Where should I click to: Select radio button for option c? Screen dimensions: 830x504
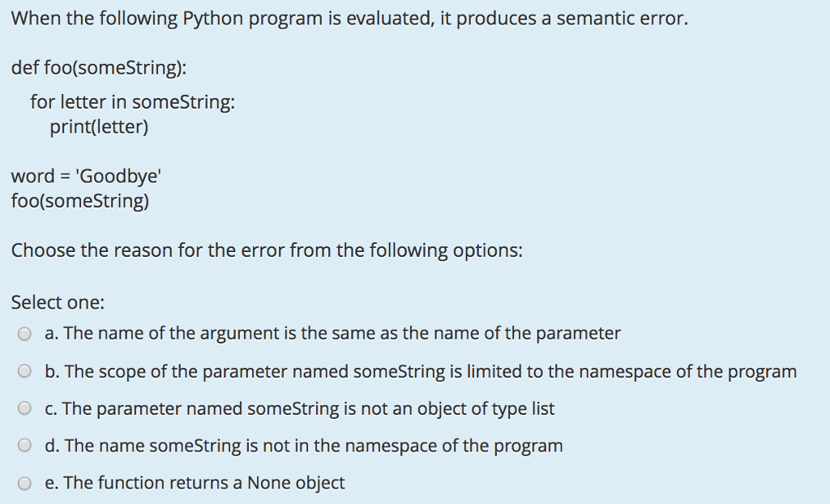[24, 408]
